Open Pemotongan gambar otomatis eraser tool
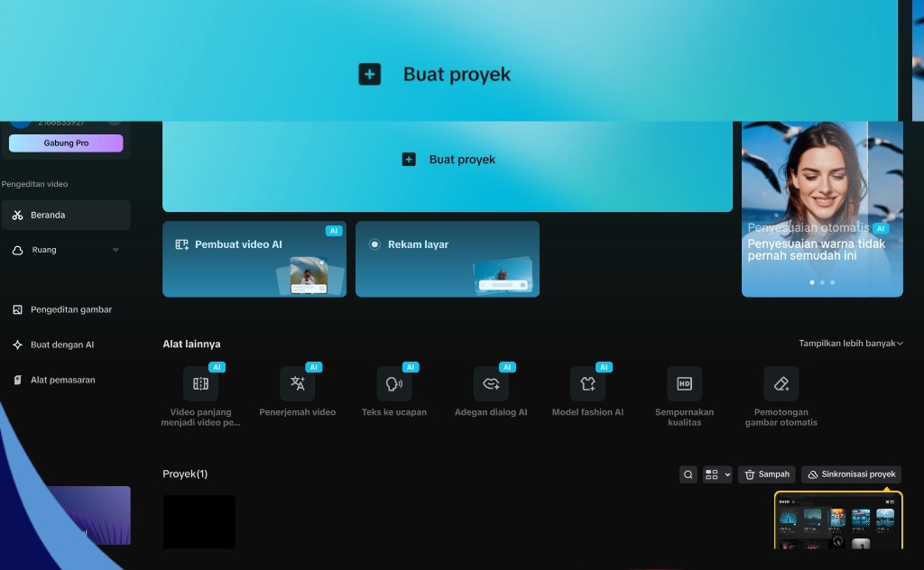This screenshot has width=924, height=570. 781,384
